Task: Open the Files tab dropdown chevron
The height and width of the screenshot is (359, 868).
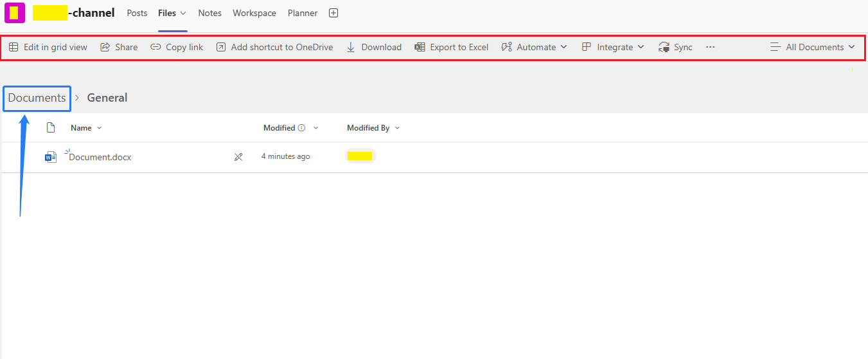Action: click(x=183, y=14)
